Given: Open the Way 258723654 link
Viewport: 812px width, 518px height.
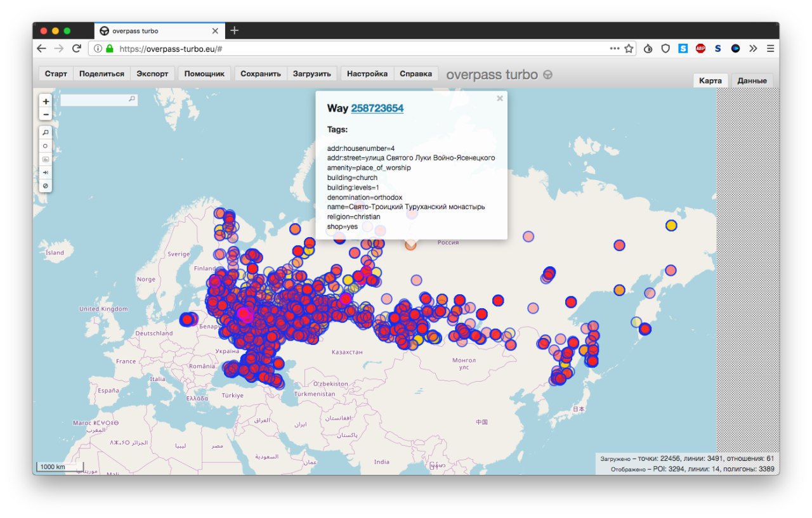Looking at the screenshot, I should coord(377,108).
